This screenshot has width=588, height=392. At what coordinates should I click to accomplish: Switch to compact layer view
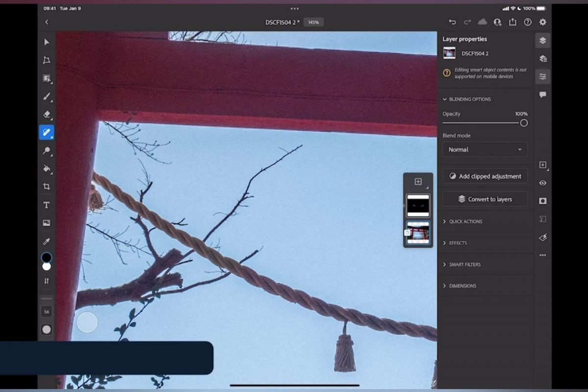click(x=542, y=41)
